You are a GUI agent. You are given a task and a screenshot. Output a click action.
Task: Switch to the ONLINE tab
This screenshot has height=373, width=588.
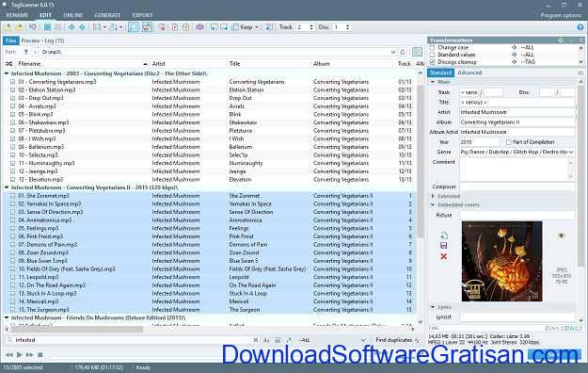click(x=72, y=15)
